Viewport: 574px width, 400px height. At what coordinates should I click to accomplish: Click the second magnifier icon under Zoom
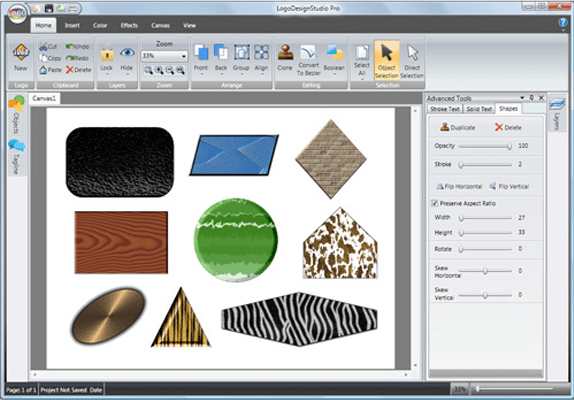159,70
